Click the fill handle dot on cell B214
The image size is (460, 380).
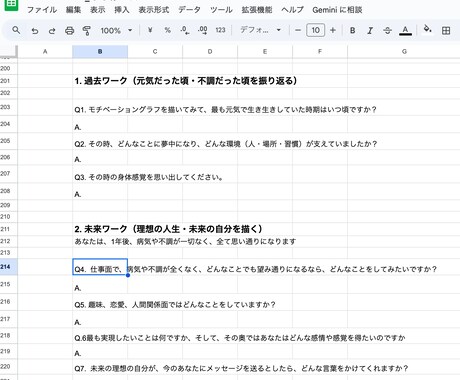click(x=128, y=275)
